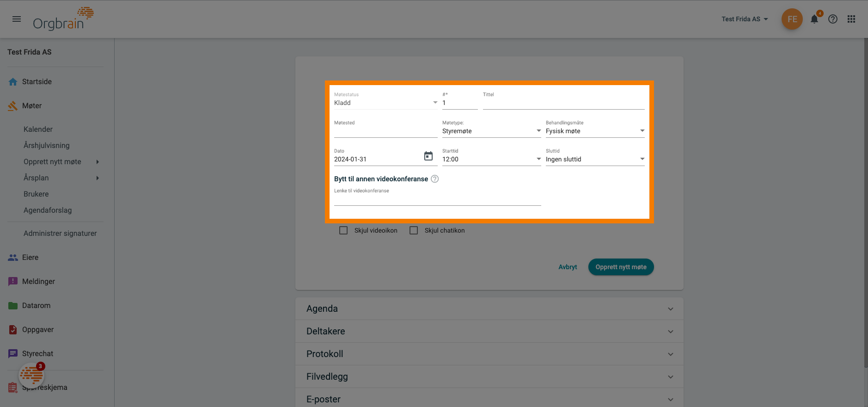The height and width of the screenshot is (407, 868).
Task: Check the Skjul videoikon checkbox
Action: pyautogui.click(x=343, y=230)
